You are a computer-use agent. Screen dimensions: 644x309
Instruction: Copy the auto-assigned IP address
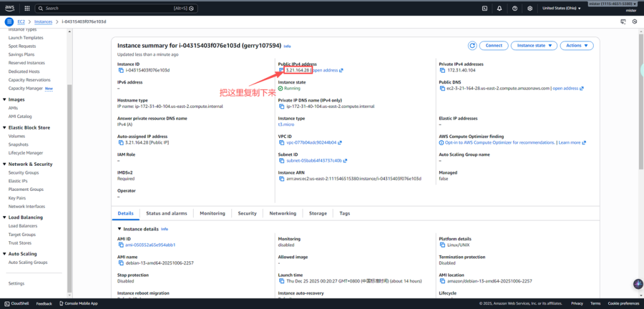[x=121, y=143]
